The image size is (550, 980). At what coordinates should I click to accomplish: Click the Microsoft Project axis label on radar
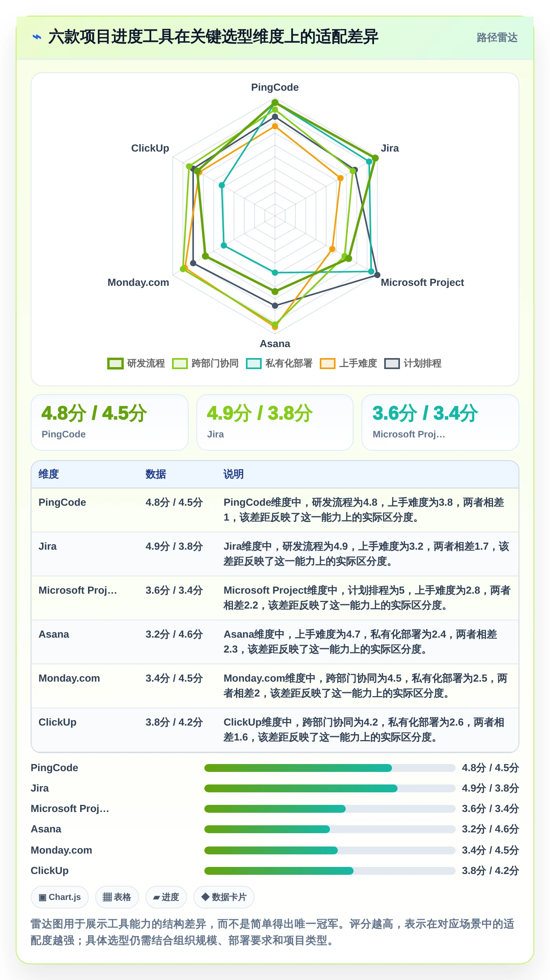[x=422, y=282]
